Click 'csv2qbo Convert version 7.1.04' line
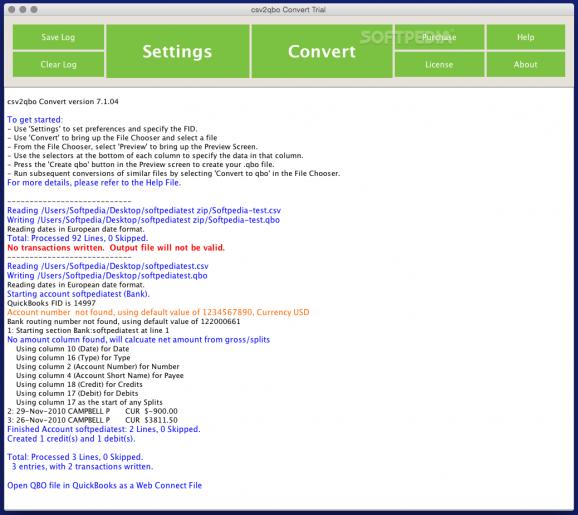Viewport: 578px width, 515px height. [x=63, y=102]
